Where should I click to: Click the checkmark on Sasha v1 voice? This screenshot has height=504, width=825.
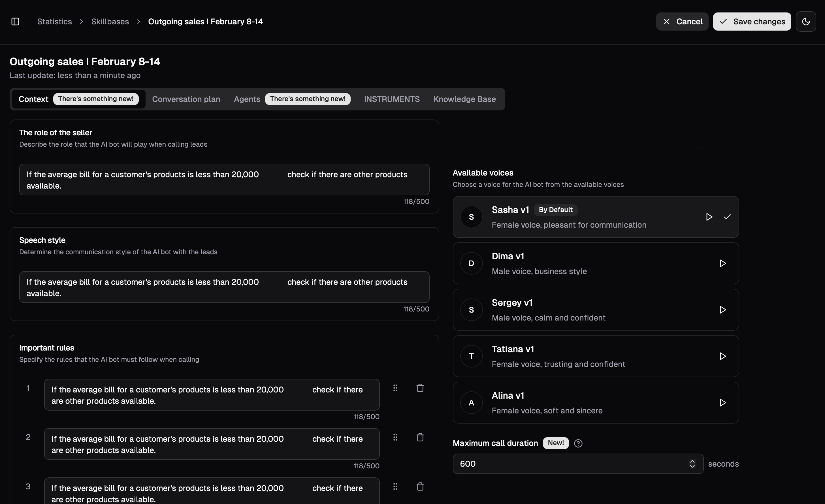[727, 217]
